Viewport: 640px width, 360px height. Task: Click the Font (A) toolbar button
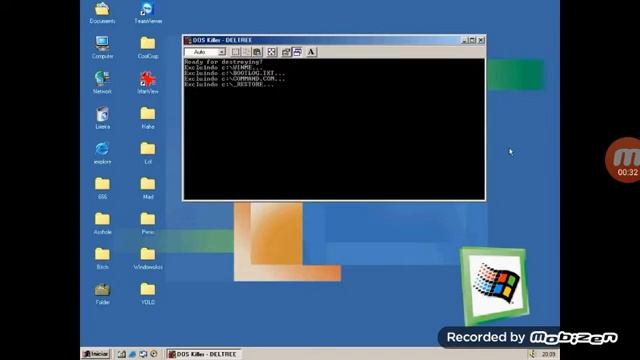311,52
